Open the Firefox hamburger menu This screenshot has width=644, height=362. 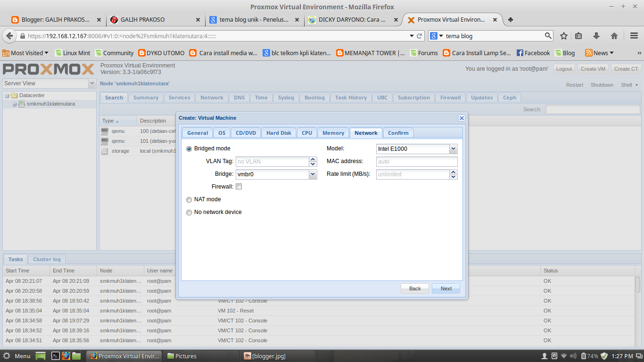(x=634, y=36)
